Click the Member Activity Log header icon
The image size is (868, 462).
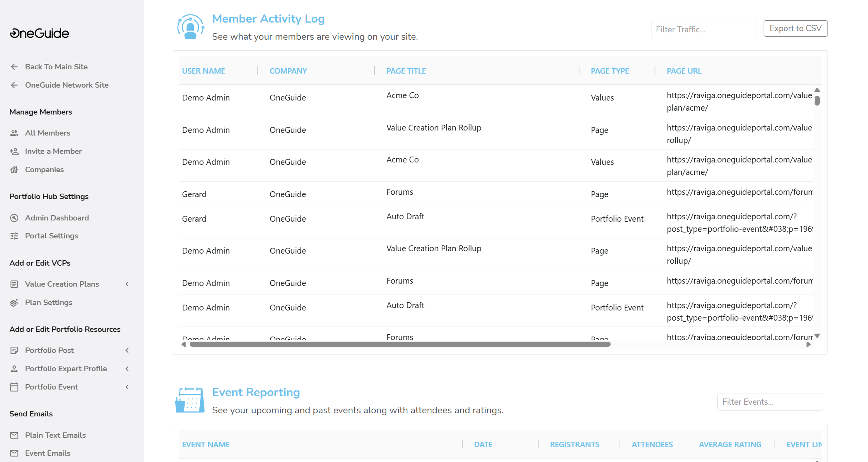tap(190, 27)
